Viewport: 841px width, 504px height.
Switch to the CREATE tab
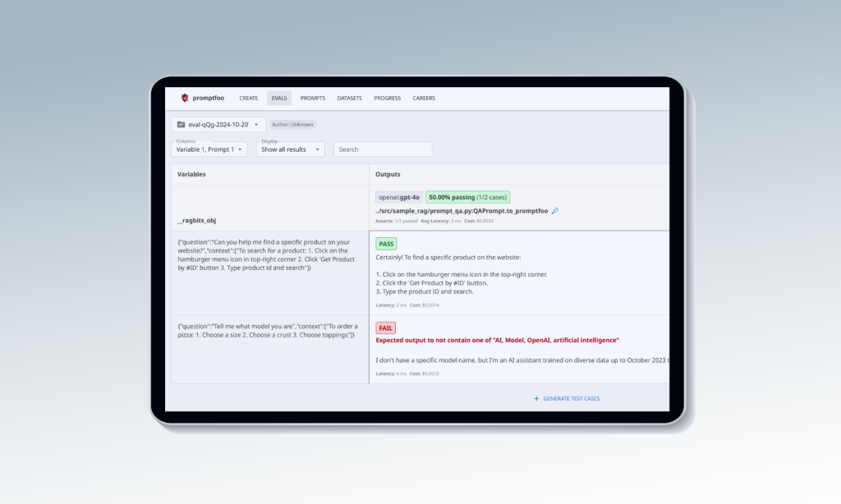(249, 98)
